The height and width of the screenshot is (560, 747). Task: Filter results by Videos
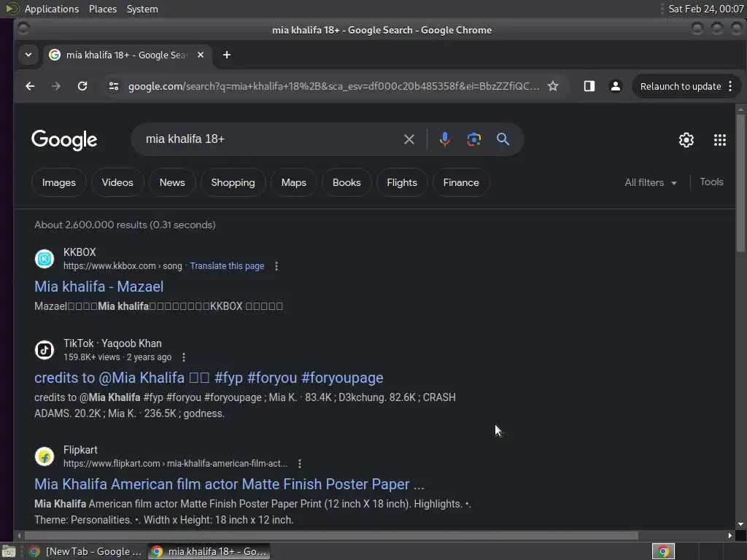[117, 182]
